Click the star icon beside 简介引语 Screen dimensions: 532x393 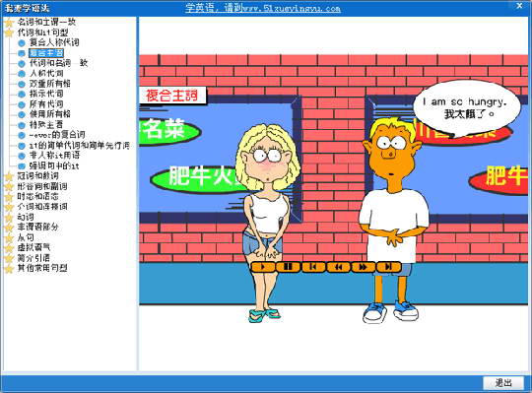pos(9,258)
